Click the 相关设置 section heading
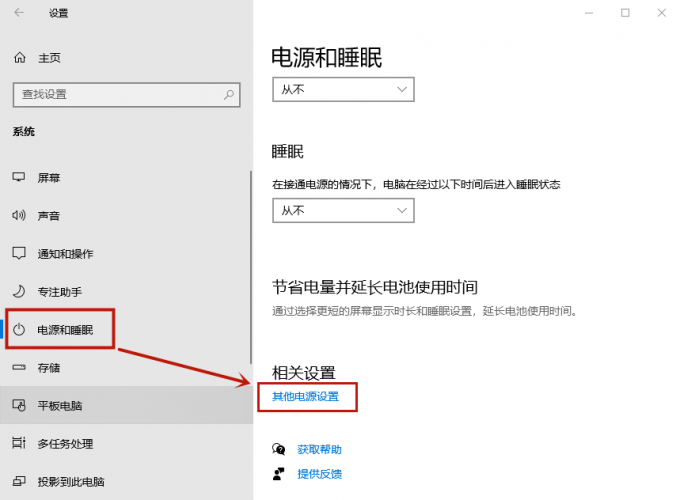 pos(304,373)
